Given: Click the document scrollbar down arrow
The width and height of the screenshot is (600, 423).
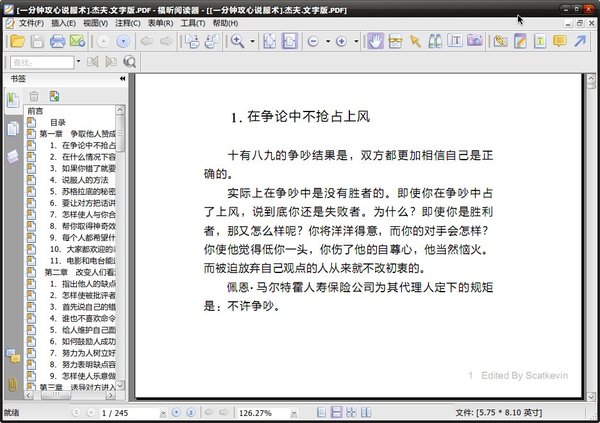Looking at the screenshot, I should point(591,396).
